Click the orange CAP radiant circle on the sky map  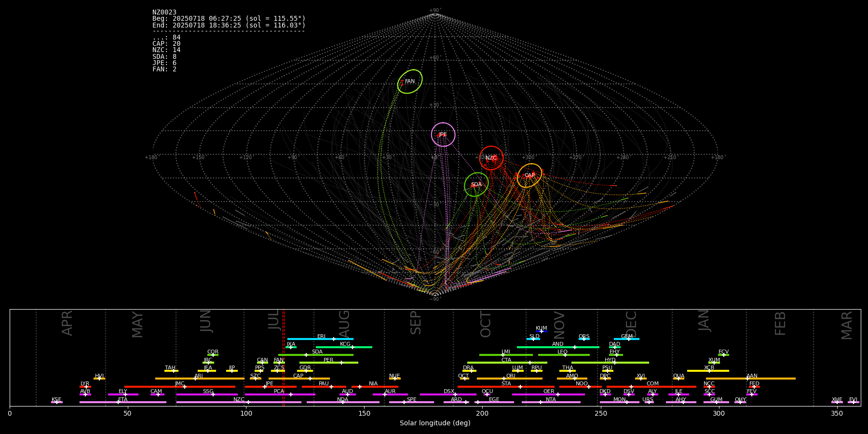click(x=529, y=176)
